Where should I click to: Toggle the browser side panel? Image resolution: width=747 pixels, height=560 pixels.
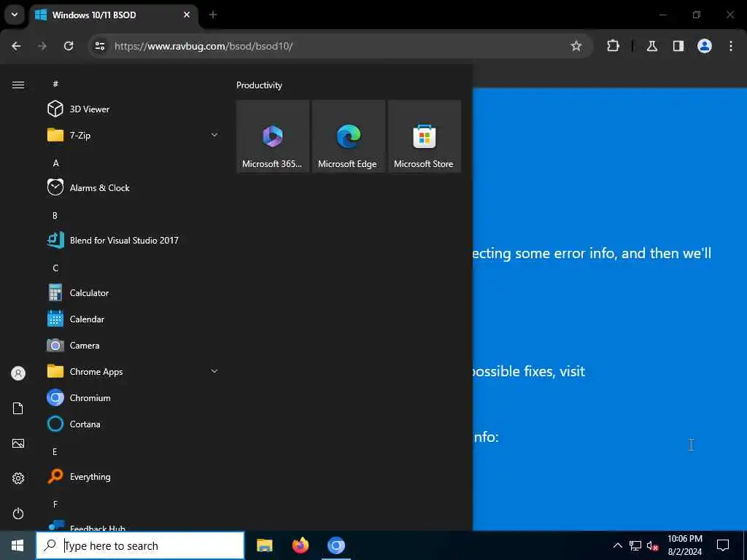pyautogui.click(x=678, y=46)
